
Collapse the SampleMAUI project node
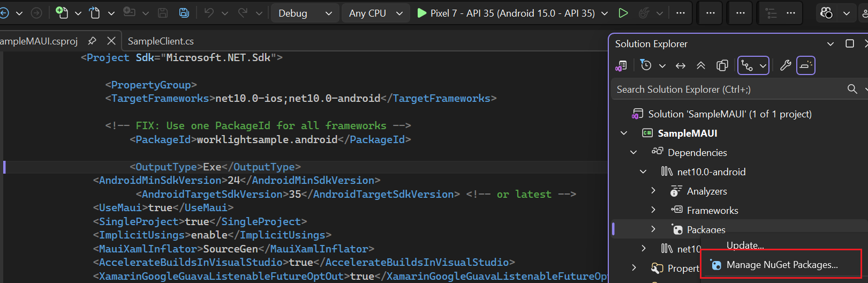624,133
